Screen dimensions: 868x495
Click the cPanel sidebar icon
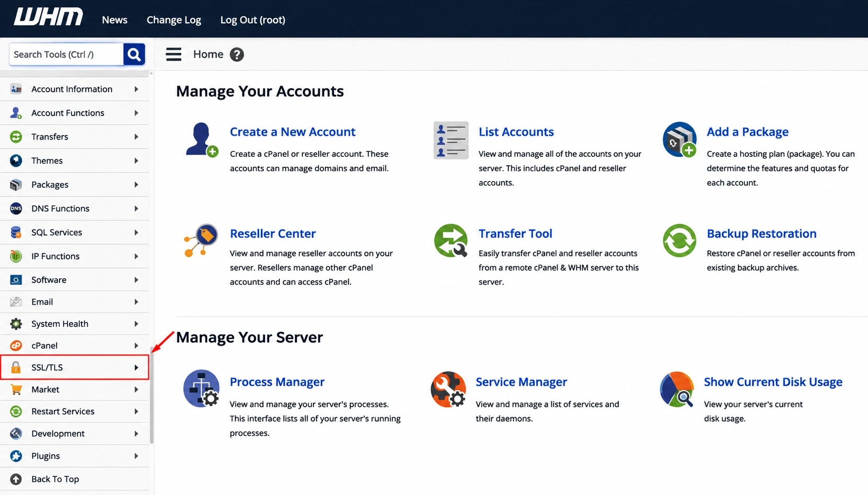point(16,346)
